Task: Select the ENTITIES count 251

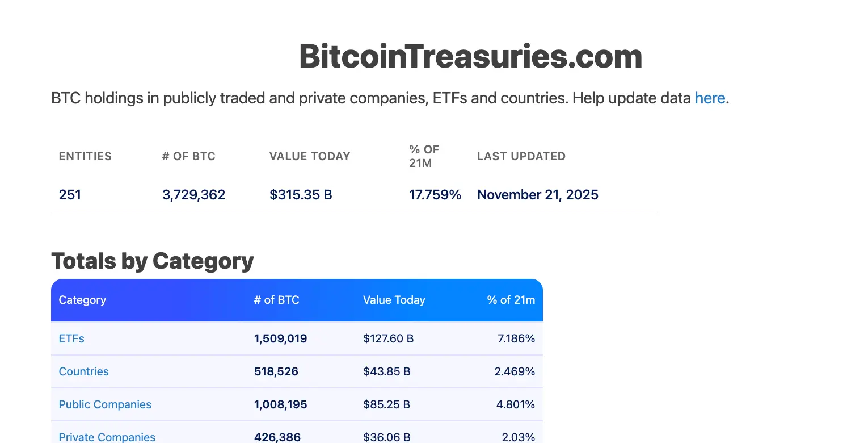Action: (70, 195)
